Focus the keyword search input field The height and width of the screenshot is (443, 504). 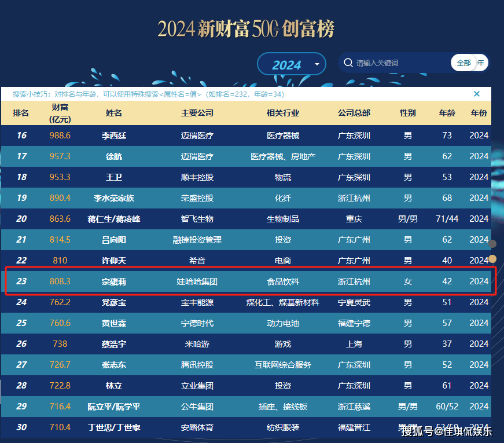pos(401,63)
